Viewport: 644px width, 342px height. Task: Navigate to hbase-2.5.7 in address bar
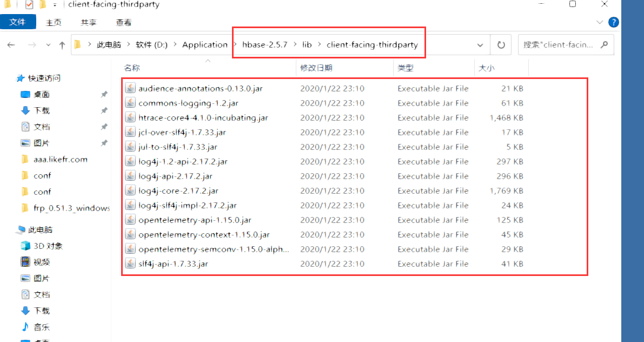pos(265,44)
